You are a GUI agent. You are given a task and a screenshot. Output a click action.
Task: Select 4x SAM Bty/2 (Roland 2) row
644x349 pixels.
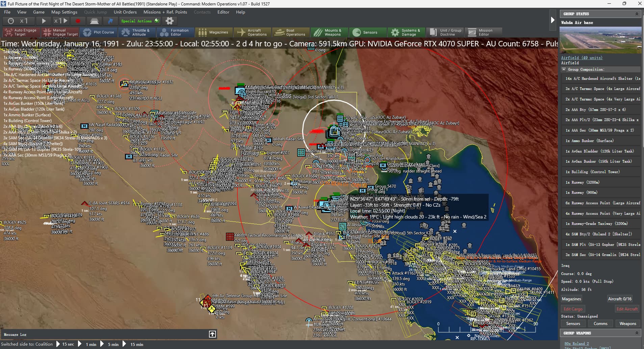coord(601,234)
